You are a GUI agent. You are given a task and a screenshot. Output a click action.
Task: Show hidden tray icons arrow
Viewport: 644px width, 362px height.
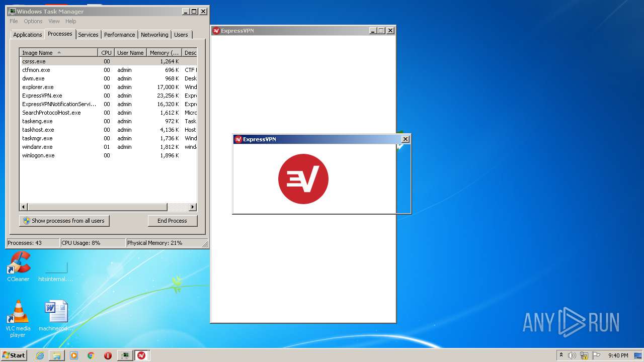561,355
